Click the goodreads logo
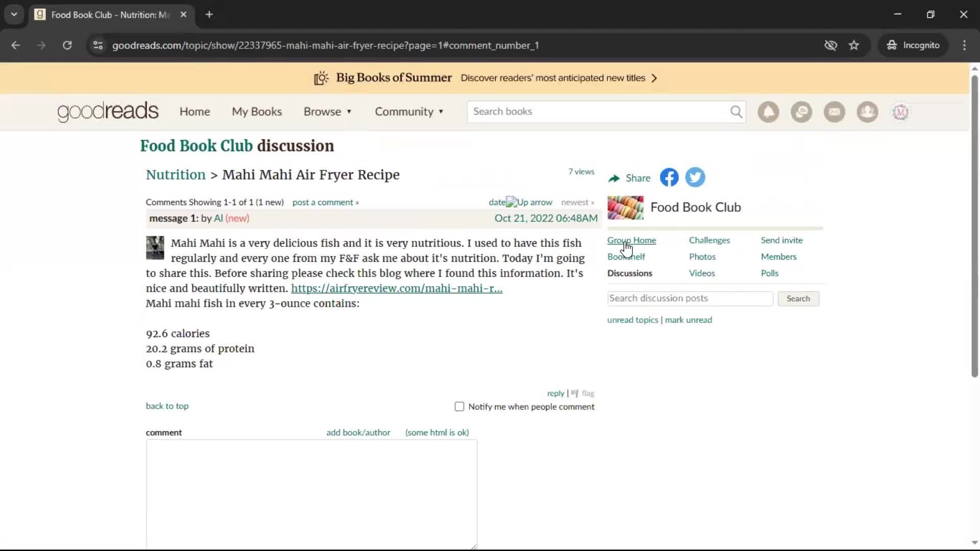Screen dimensions: 980x551 [x=108, y=112]
